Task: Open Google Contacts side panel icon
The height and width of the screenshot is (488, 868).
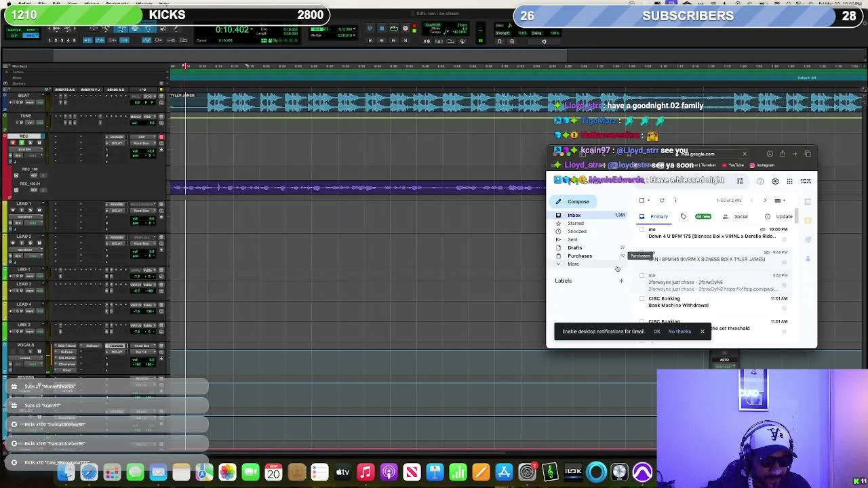Action: (x=808, y=258)
